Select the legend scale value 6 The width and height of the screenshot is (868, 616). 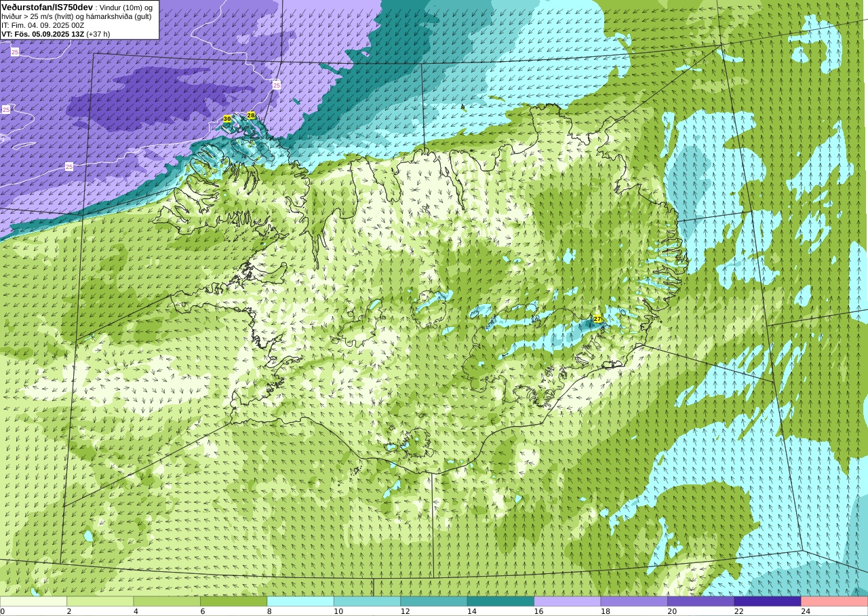pyautogui.click(x=203, y=611)
